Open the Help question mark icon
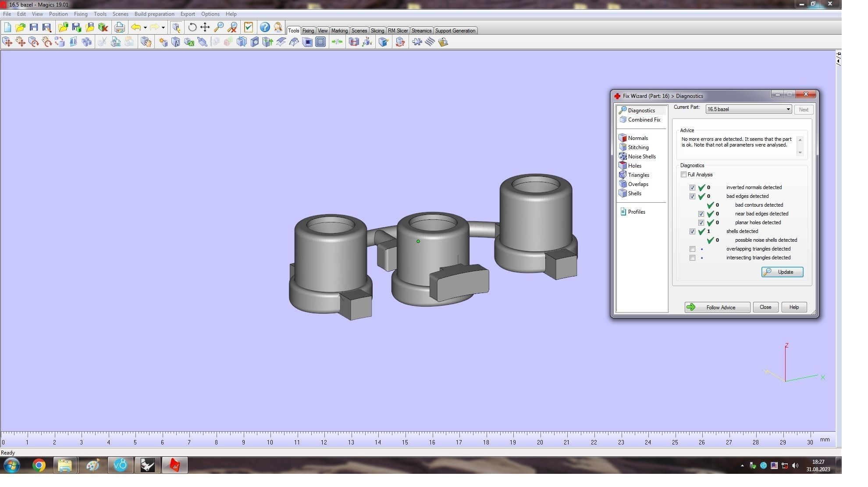This screenshot has height=487, width=868. tap(265, 27)
